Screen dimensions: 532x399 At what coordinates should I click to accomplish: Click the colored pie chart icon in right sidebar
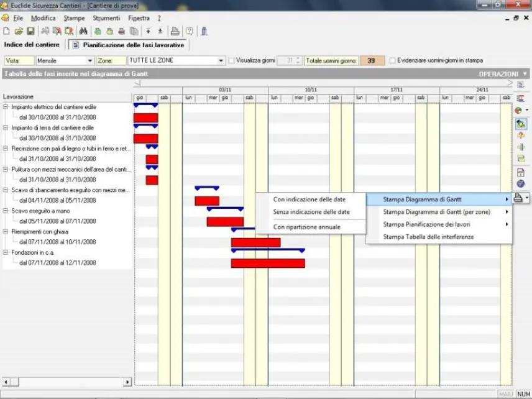(518, 110)
